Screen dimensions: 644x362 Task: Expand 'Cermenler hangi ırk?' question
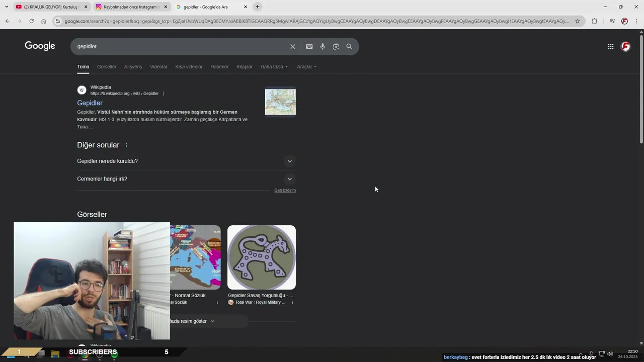[186, 179]
